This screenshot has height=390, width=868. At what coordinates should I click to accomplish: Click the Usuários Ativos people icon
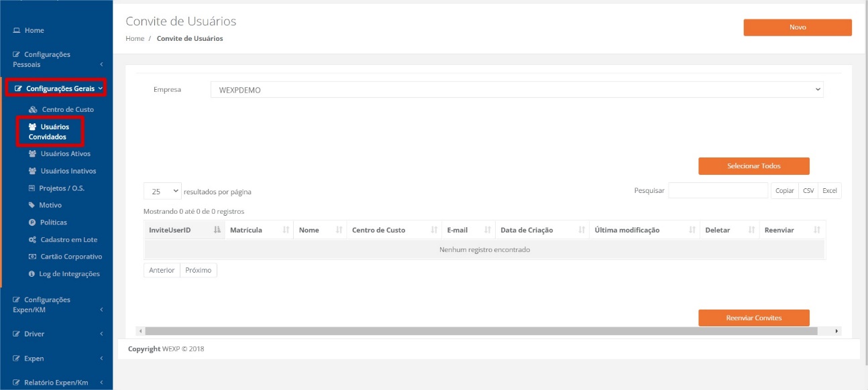pos(32,154)
